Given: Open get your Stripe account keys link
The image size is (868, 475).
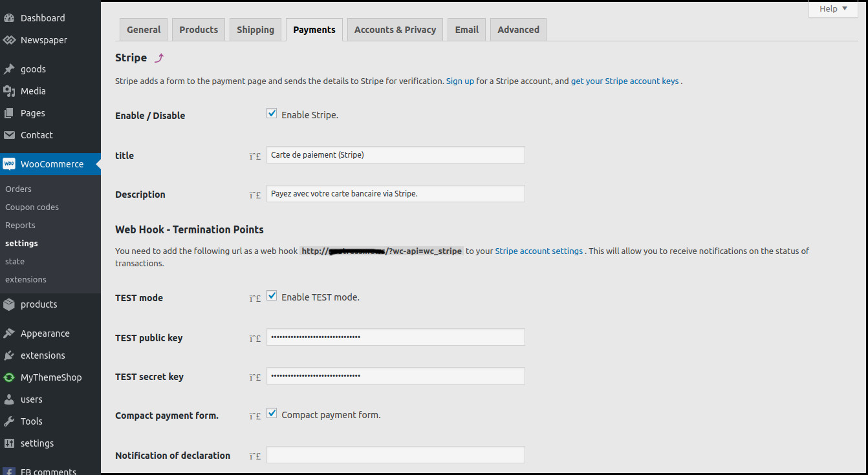Looking at the screenshot, I should [x=625, y=81].
